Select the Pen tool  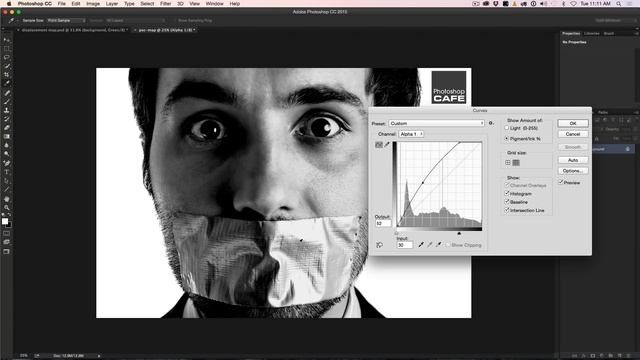tap(7, 163)
